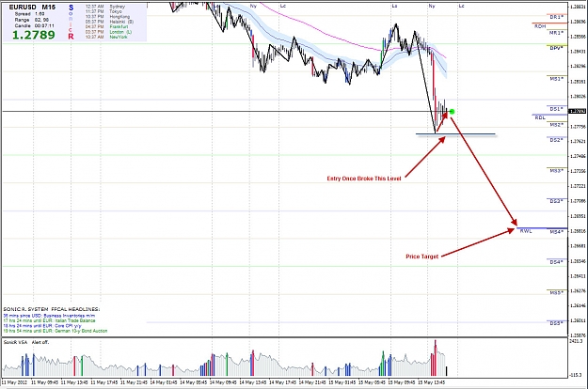This screenshot has width=588, height=389.
Task: Click the M15 timeframe label
Action: point(48,8)
